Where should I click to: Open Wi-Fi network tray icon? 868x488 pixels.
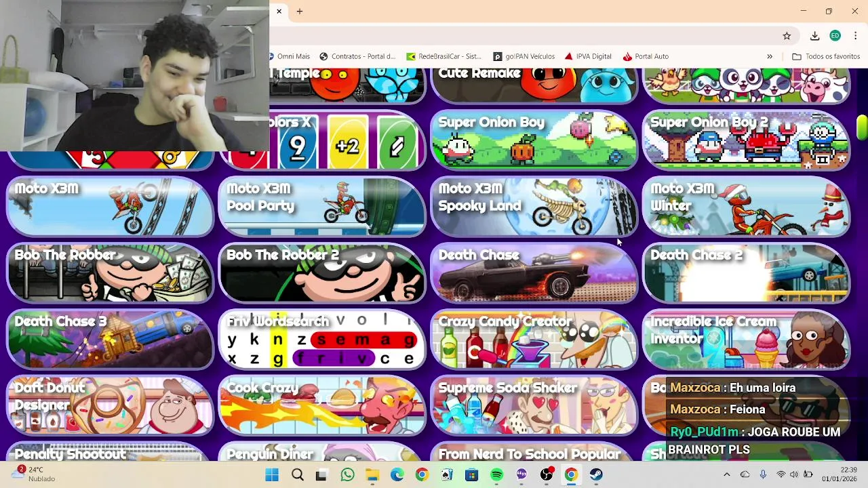[781, 474]
